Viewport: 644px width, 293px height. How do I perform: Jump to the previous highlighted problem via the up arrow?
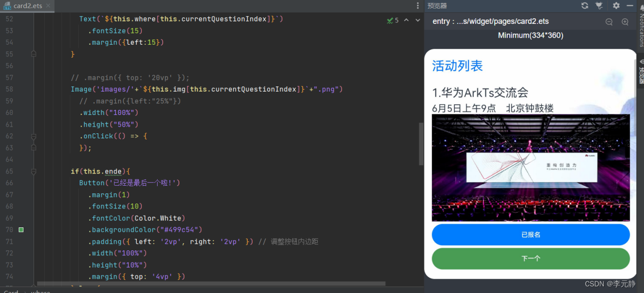click(406, 20)
